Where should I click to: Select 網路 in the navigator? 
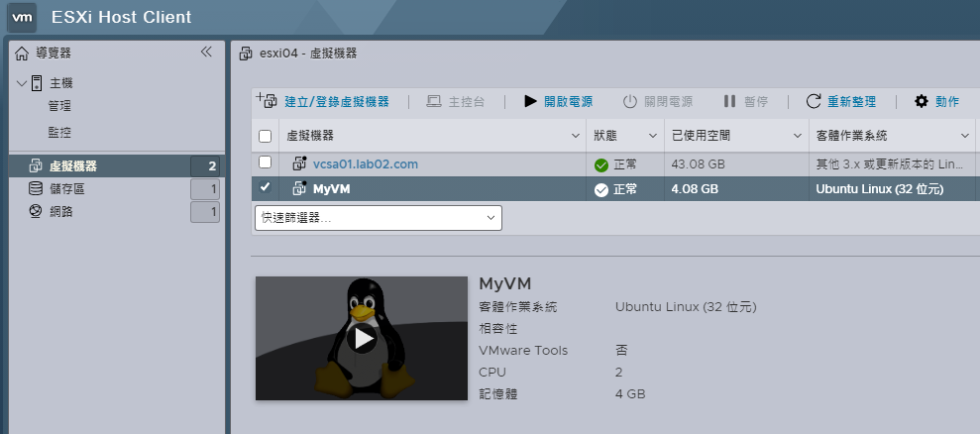coord(61,212)
